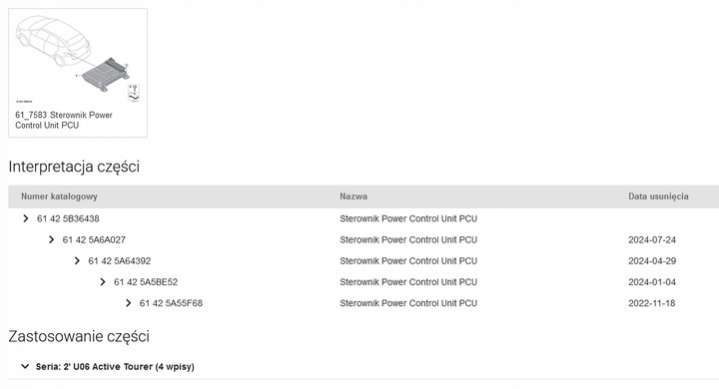Screen dimensions: 719x389
Task: Click Seria: 2' U06 Active Tourer label
Action: pos(115,367)
